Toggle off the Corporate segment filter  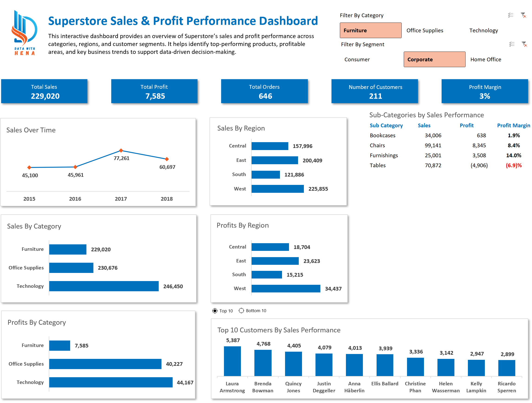click(434, 59)
